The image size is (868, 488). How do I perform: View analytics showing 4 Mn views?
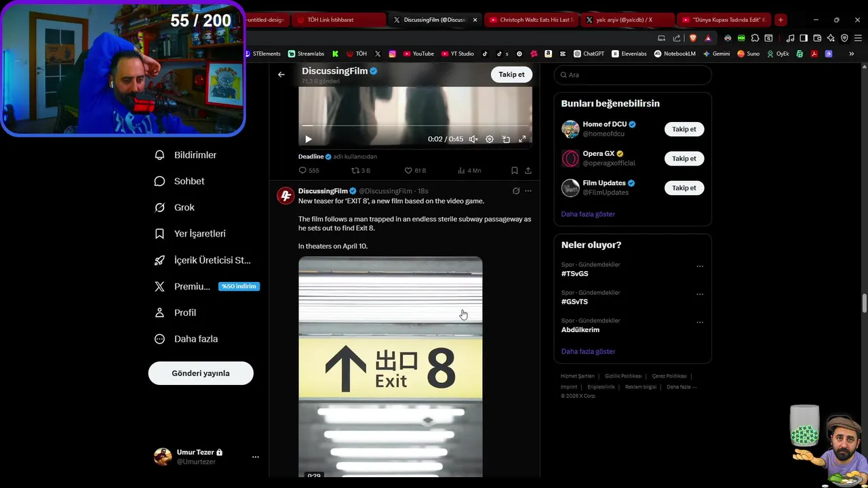[x=469, y=171]
